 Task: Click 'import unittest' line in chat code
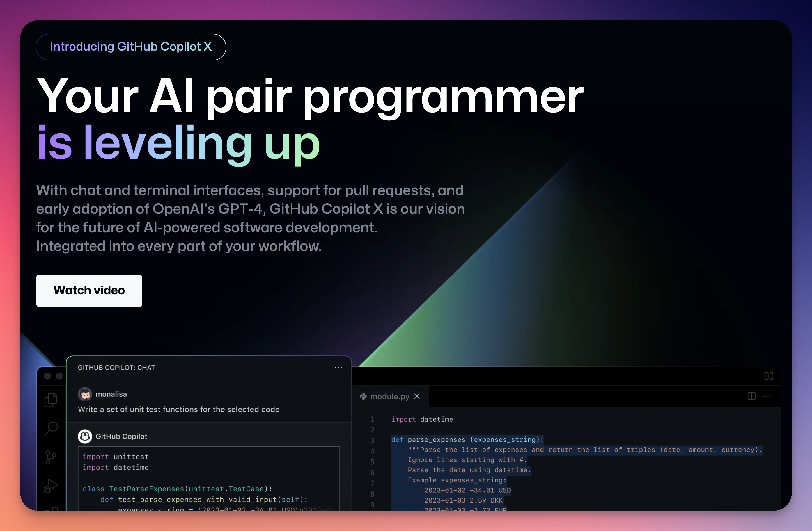116,457
